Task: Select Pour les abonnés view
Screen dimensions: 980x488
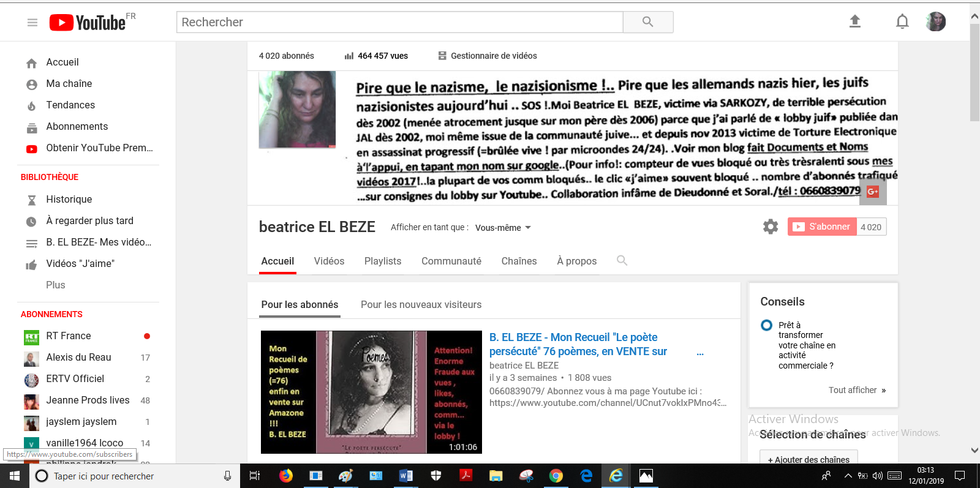Action: pyautogui.click(x=300, y=305)
